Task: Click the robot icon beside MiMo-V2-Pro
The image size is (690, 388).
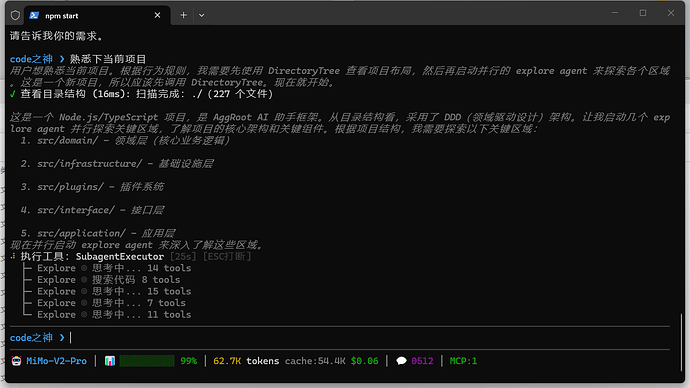Action: point(16,361)
